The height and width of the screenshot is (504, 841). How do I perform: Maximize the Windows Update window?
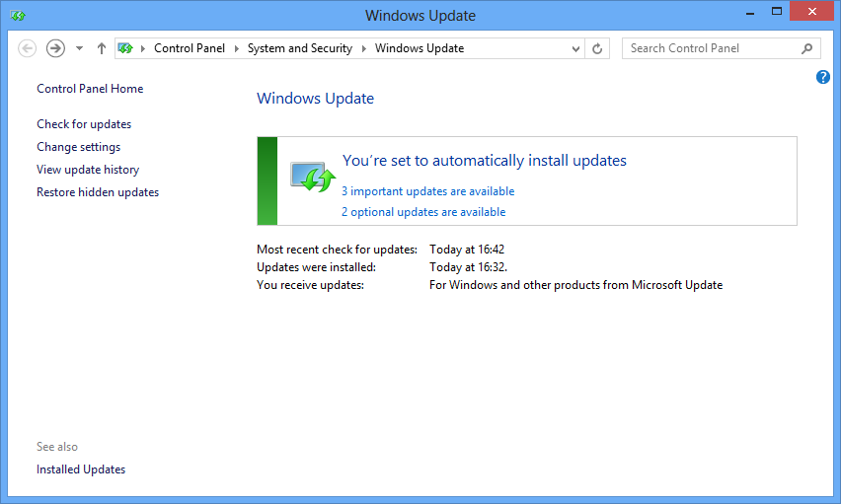[x=777, y=12]
